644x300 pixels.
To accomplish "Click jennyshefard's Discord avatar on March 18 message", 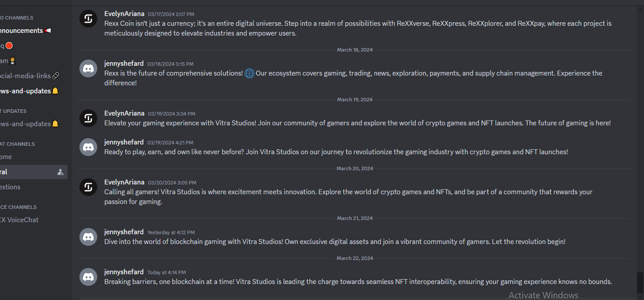I will click(88, 68).
